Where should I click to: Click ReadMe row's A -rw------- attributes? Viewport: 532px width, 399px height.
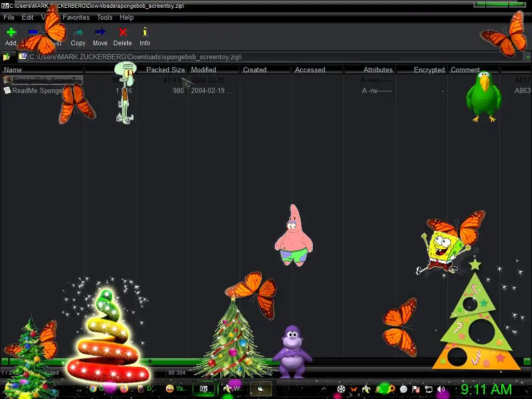pyautogui.click(x=377, y=90)
